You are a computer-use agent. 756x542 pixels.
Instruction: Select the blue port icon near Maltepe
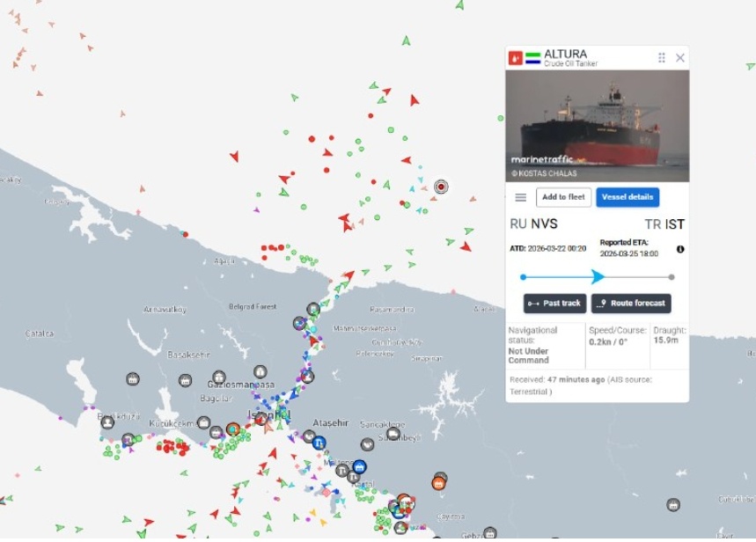(360, 466)
